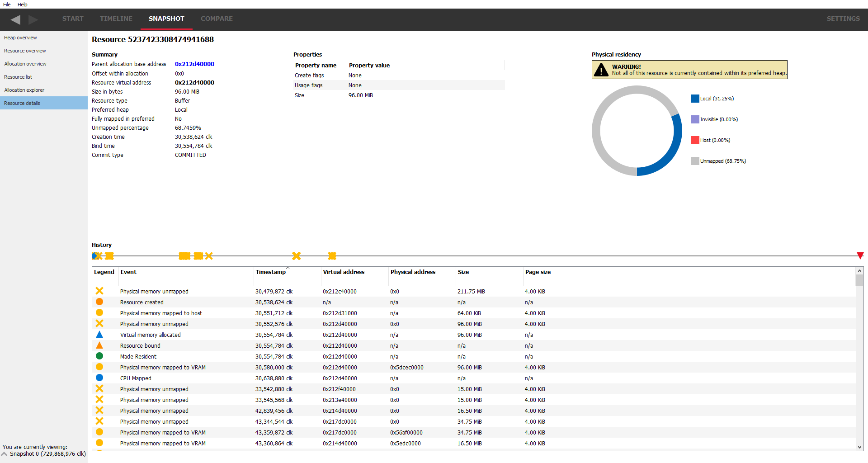Image resolution: width=868 pixels, height=463 pixels.
Task: Click the orange Resource created circle icon
Action: click(99, 302)
